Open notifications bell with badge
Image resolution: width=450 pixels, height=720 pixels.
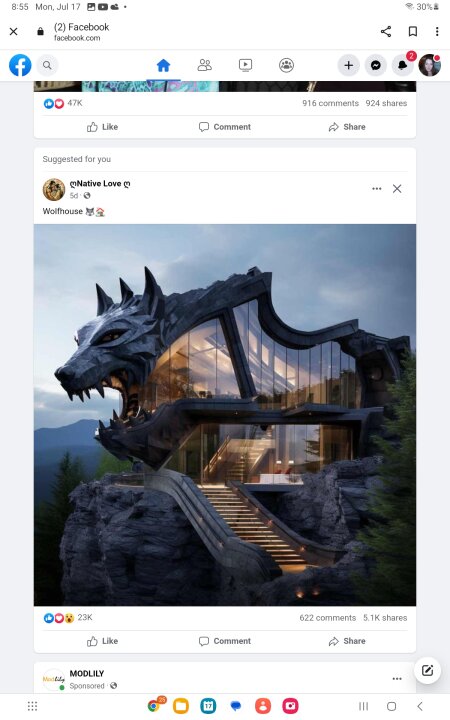coord(403,64)
